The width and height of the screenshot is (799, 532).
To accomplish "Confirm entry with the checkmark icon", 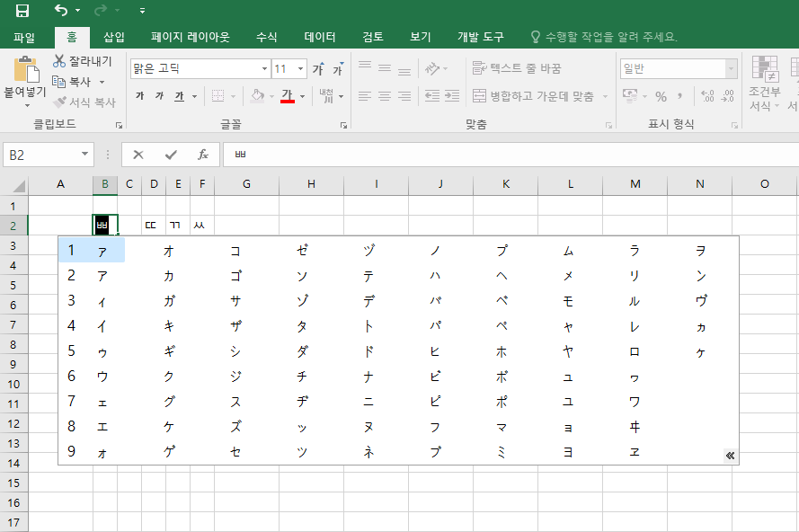I will point(171,155).
